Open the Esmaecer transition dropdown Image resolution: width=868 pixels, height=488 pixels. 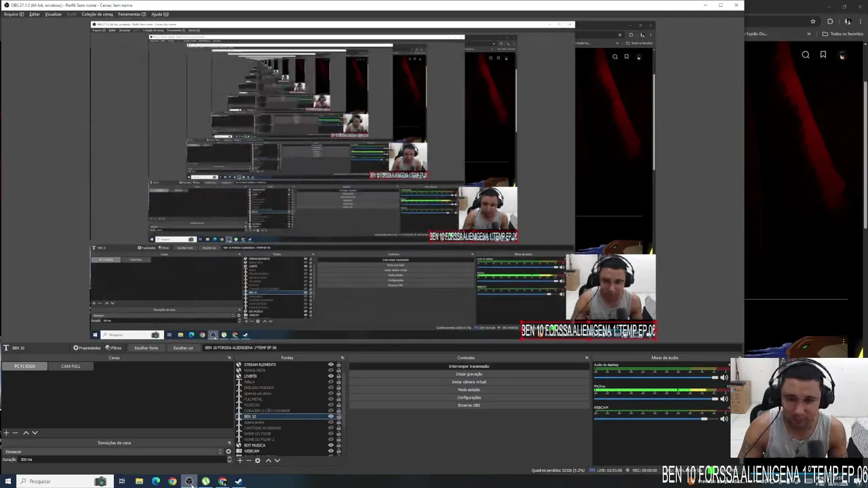[113, 451]
